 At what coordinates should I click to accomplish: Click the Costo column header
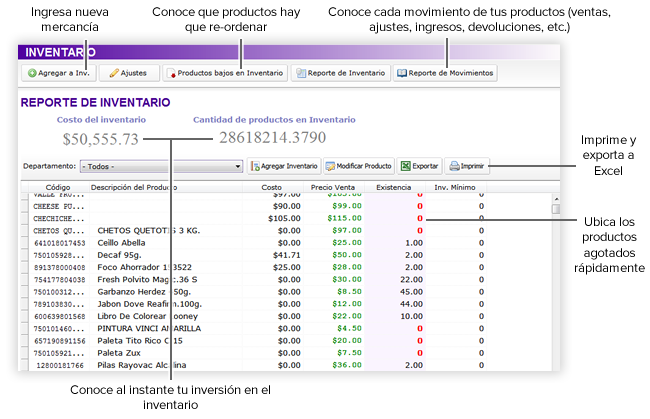271,187
